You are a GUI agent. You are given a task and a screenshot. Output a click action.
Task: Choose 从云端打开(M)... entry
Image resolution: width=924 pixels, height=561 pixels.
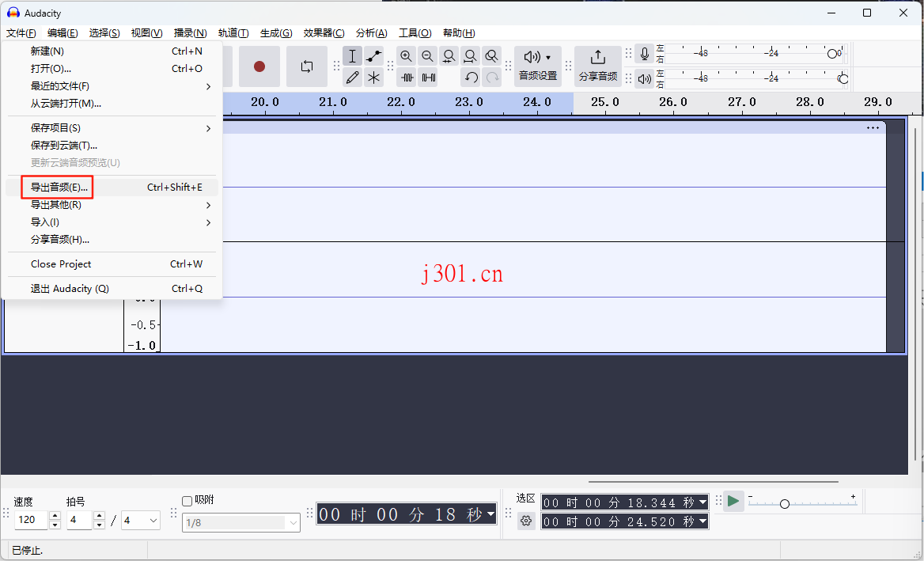[112, 104]
